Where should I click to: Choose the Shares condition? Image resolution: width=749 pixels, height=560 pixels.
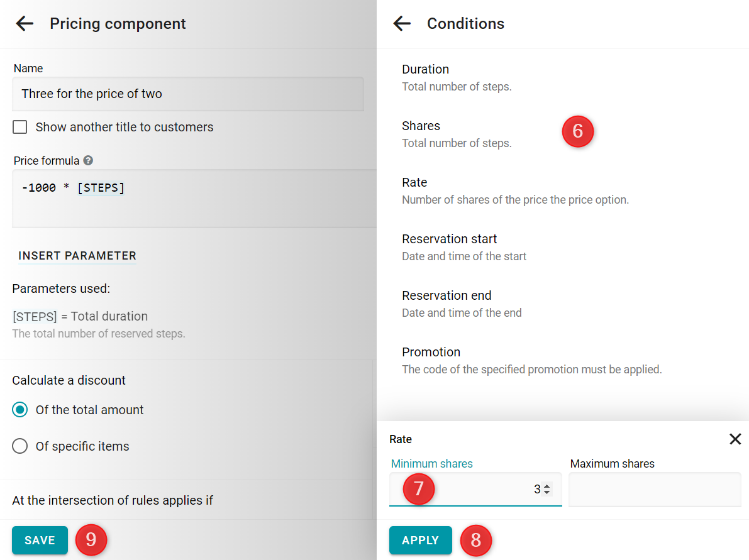coord(563,134)
